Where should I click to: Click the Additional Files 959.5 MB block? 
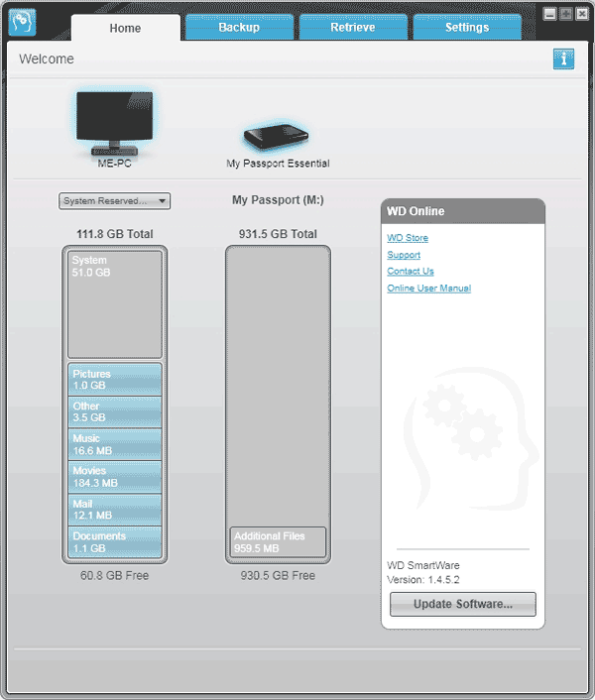[x=278, y=542]
